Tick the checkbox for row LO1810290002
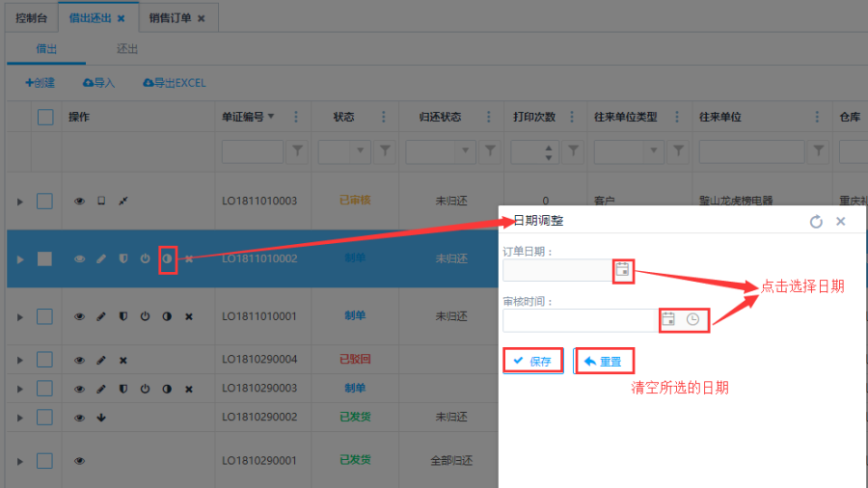Viewport: 868px width, 488px height. (x=45, y=418)
